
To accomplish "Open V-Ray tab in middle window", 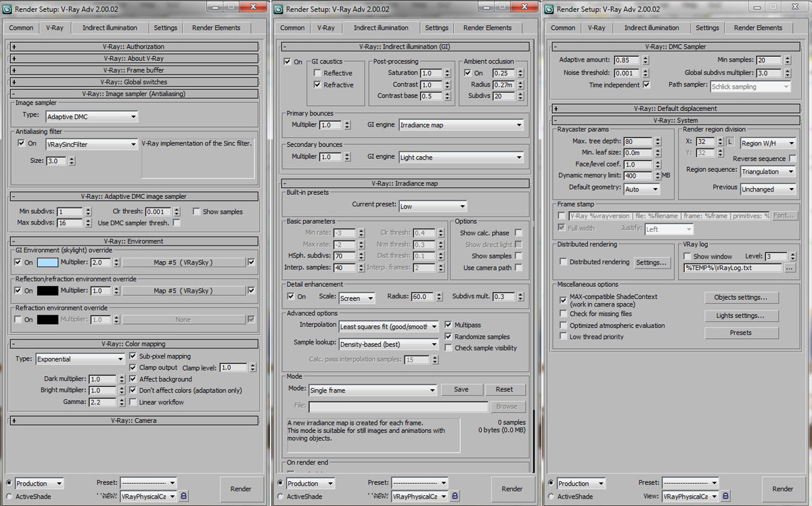I will (x=325, y=28).
